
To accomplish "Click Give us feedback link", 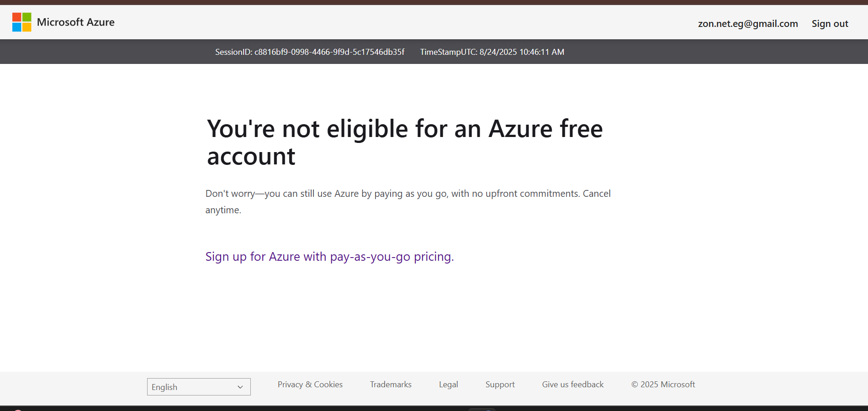I will (x=573, y=385).
